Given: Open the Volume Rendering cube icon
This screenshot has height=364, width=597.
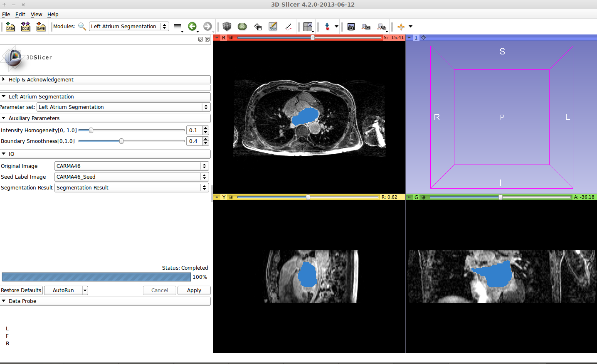Looking at the screenshot, I should (x=227, y=27).
